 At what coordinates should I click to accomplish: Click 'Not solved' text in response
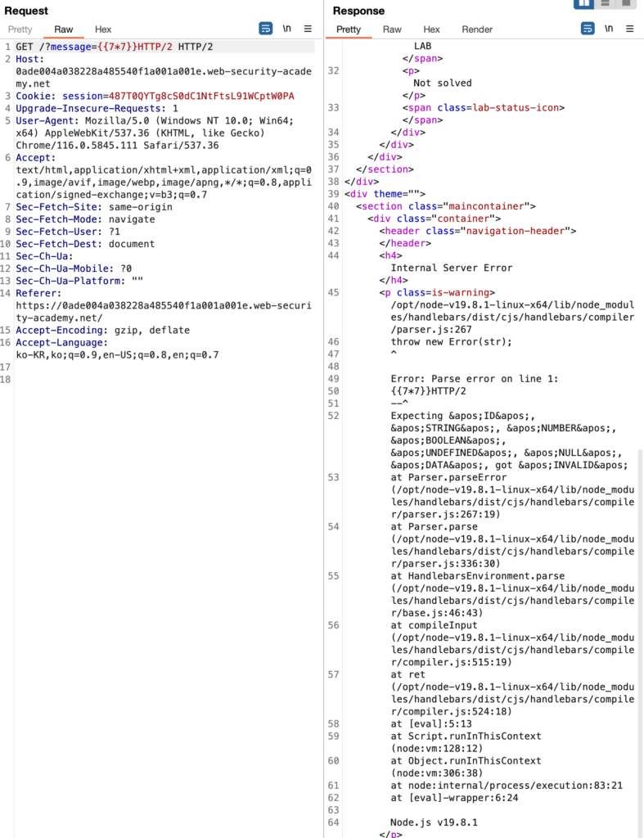tap(443, 83)
